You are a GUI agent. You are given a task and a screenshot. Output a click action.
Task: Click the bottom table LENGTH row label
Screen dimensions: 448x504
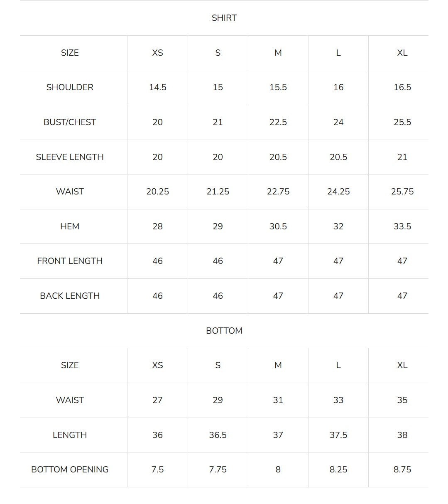pyautogui.click(x=70, y=435)
